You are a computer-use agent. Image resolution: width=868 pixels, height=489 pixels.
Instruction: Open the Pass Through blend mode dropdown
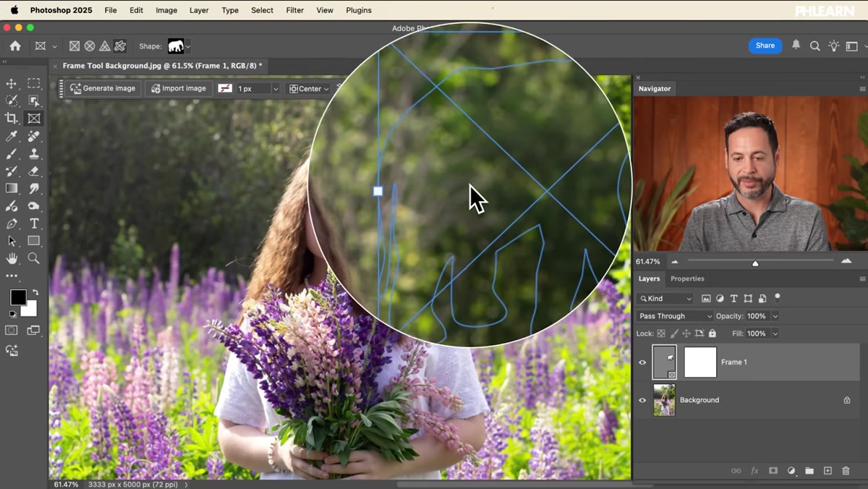(x=675, y=316)
